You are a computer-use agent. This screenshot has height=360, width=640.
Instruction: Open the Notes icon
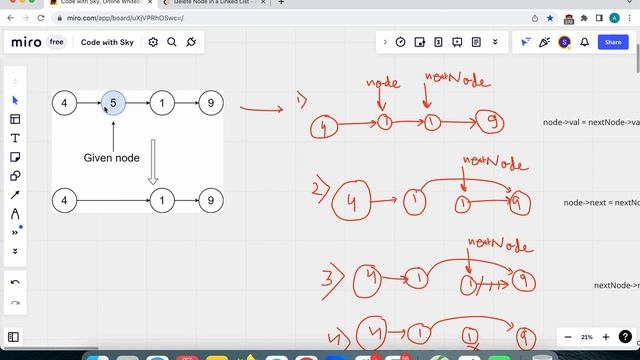(x=476, y=42)
